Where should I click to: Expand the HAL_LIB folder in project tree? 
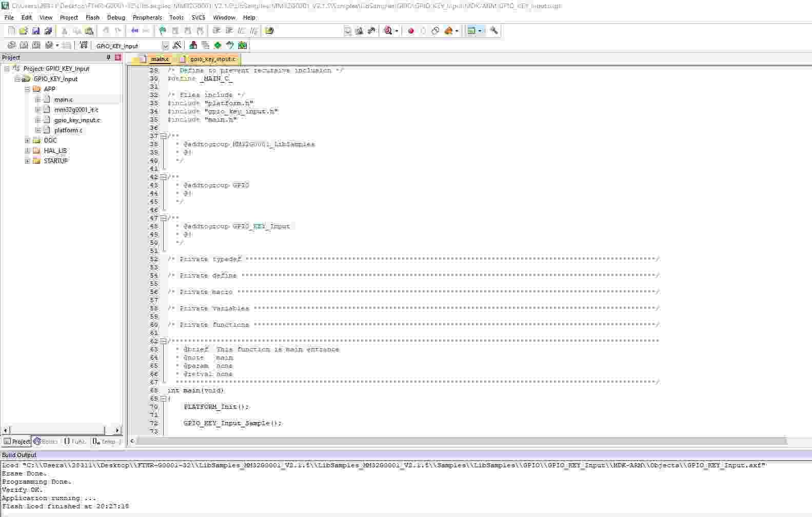point(27,151)
